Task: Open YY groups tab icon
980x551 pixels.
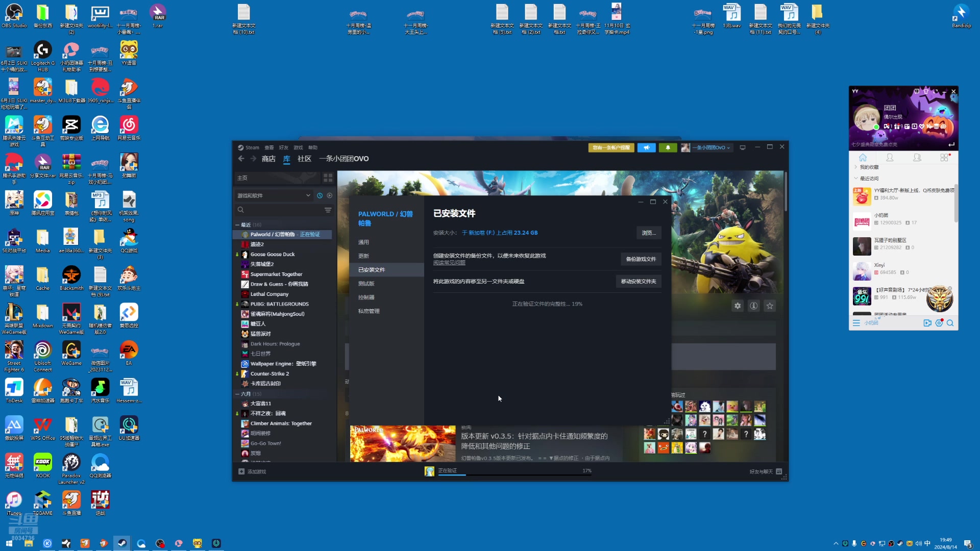Action: [917, 157]
